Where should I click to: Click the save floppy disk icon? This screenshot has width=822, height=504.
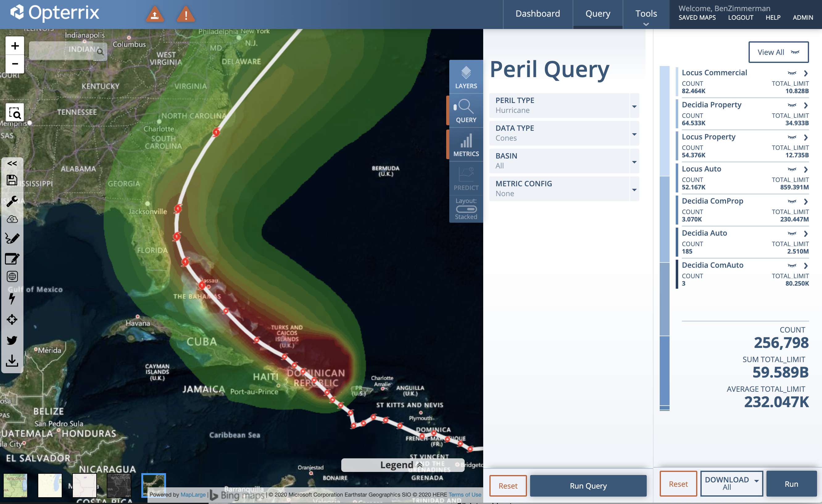[x=12, y=180]
